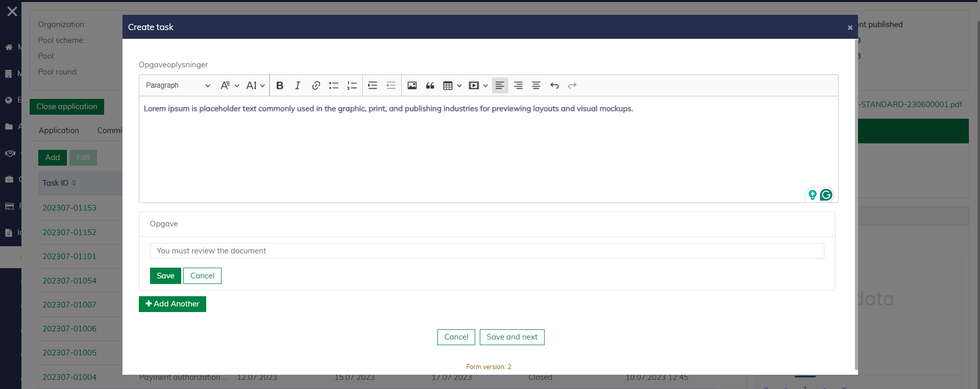
Task: Switch to the Application tab
Action: point(59,131)
